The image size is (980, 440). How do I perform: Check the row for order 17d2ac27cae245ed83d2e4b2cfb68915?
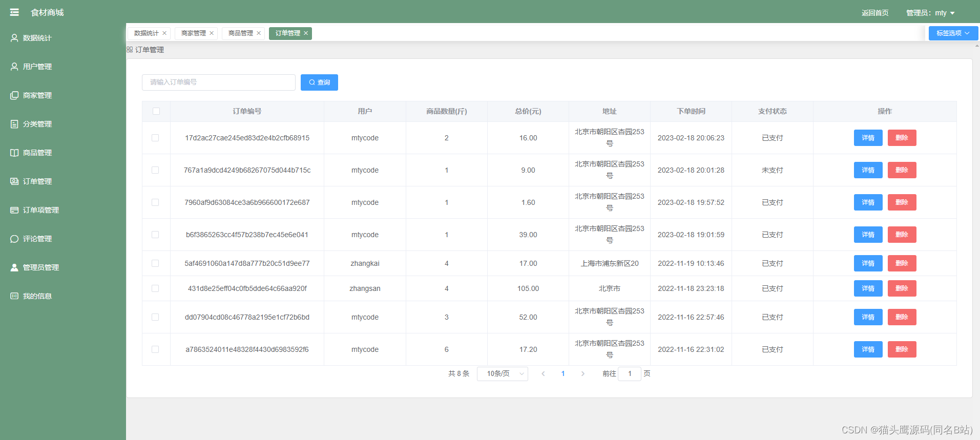(x=155, y=138)
